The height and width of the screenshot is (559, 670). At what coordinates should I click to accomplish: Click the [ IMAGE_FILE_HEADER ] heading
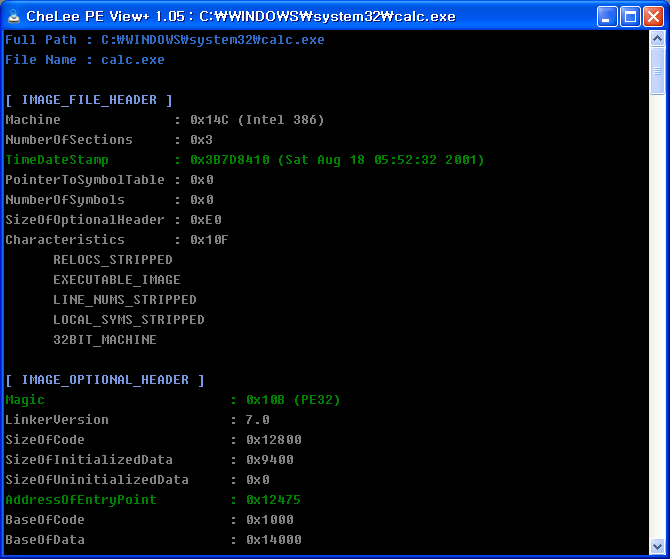(89, 100)
